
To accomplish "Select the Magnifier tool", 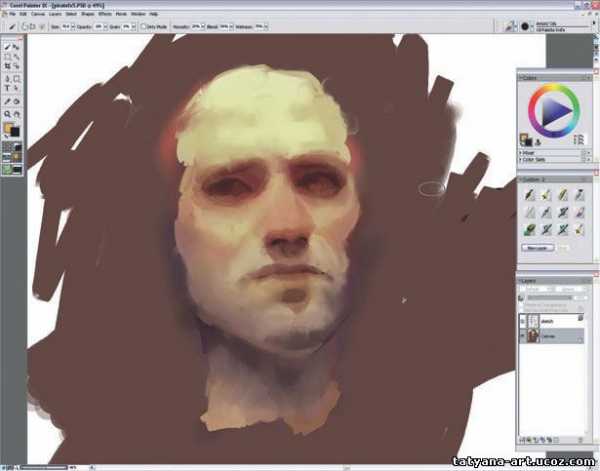I will pyautogui.click(x=8, y=114).
